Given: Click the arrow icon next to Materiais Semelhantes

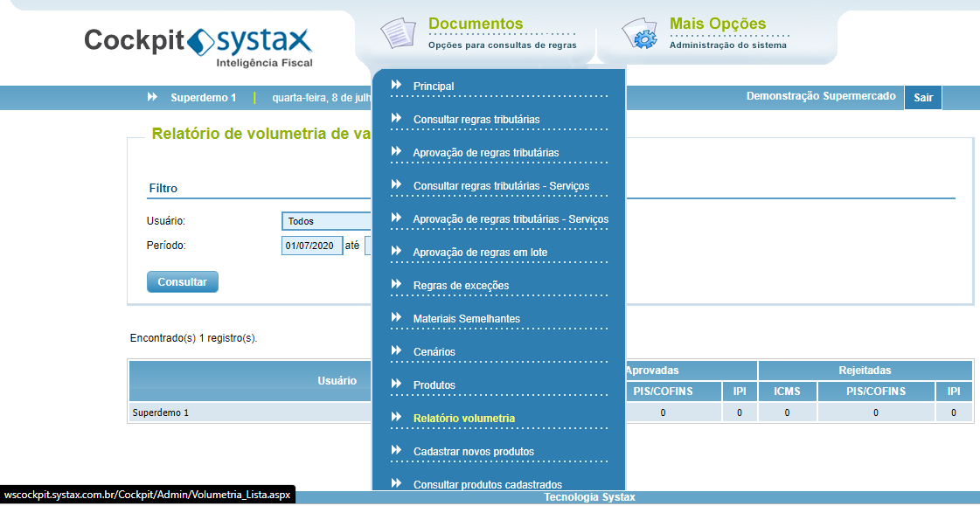Looking at the screenshot, I should [396, 317].
